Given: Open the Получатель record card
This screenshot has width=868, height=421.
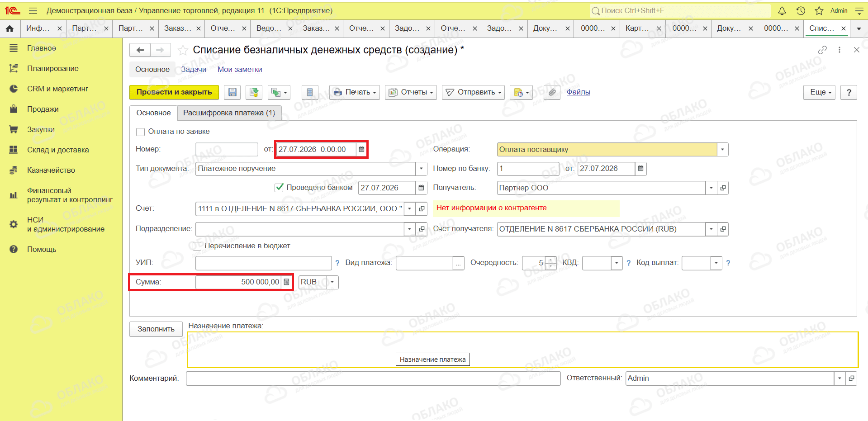Looking at the screenshot, I should coord(723,188).
